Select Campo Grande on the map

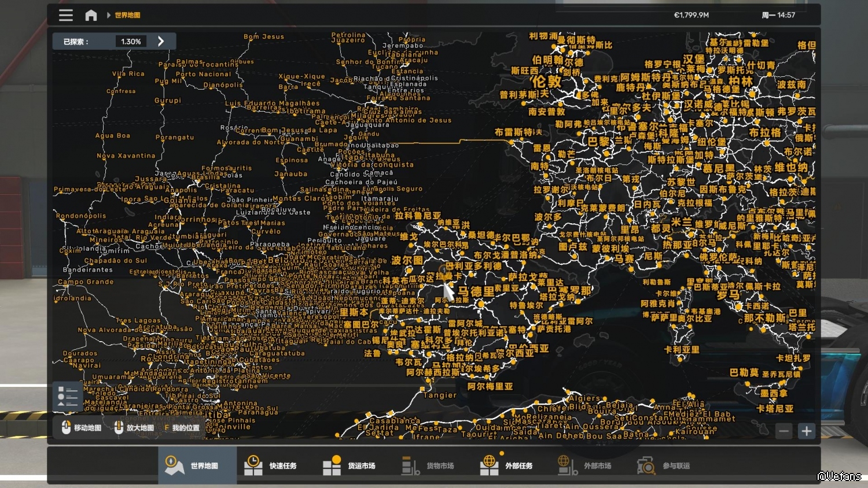[86, 282]
